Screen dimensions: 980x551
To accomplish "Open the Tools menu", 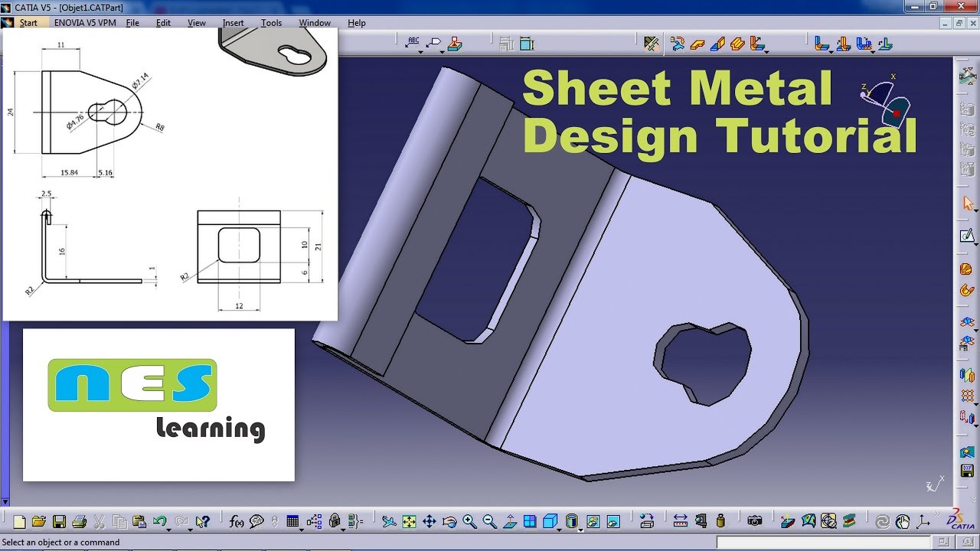I will 271,23.
